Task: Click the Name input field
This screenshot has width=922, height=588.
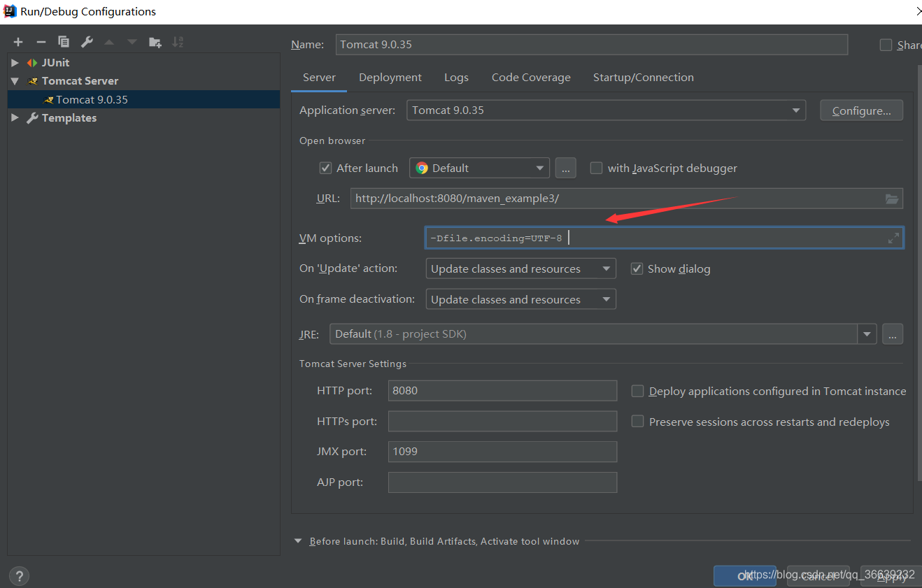Action: click(592, 44)
